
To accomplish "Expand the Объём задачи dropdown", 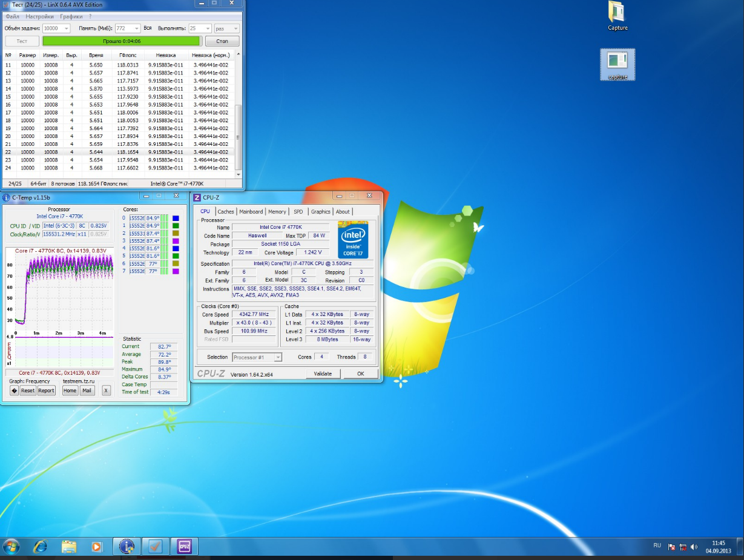I will coord(65,28).
